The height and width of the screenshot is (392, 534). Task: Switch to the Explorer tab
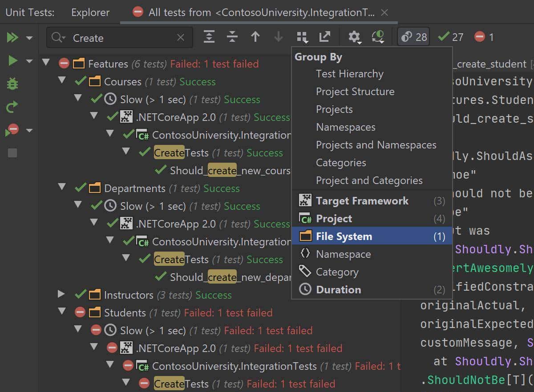point(90,12)
